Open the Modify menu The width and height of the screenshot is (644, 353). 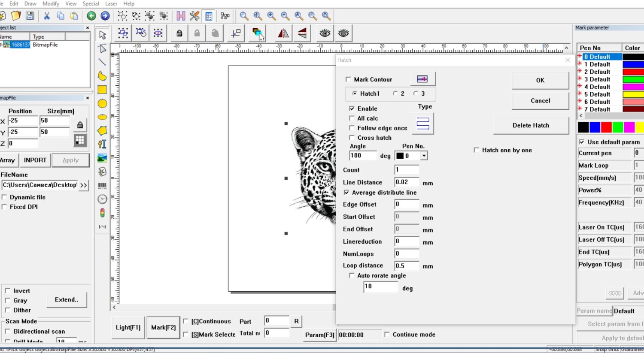click(x=51, y=3)
